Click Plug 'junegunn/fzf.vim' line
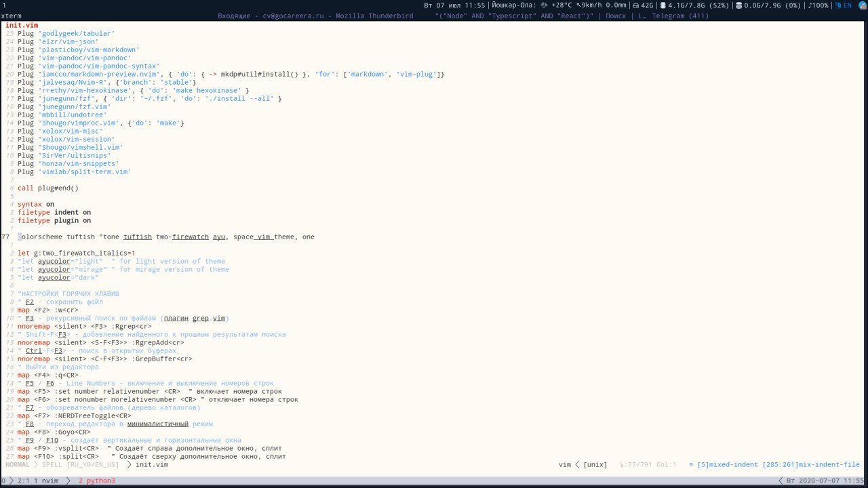The height and width of the screenshot is (488, 868). pos(64,106)
